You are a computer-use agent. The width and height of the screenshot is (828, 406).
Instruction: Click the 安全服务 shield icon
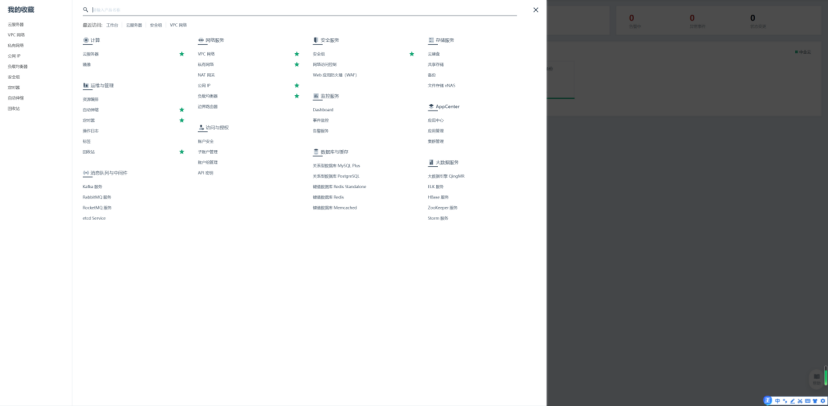click(316, 40)
